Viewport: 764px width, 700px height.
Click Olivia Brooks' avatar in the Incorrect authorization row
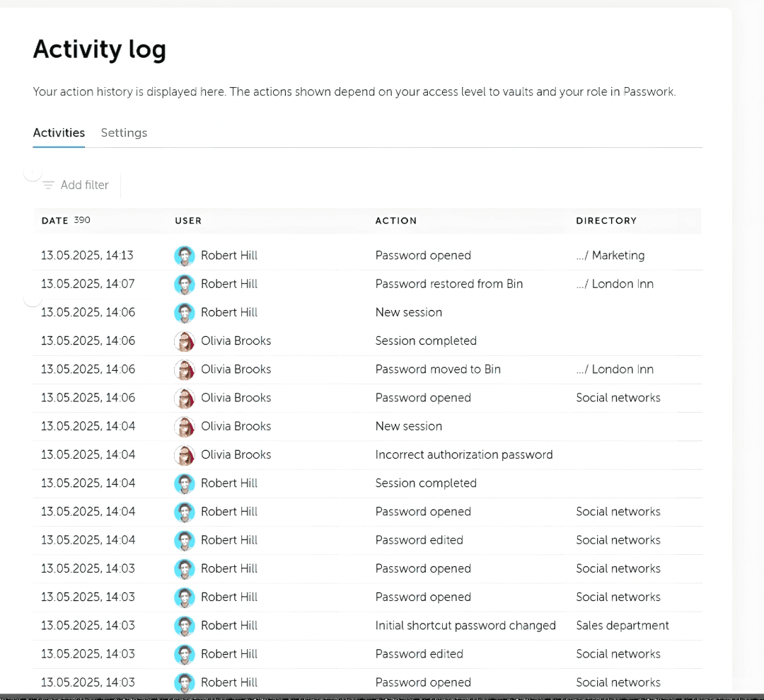185,455
